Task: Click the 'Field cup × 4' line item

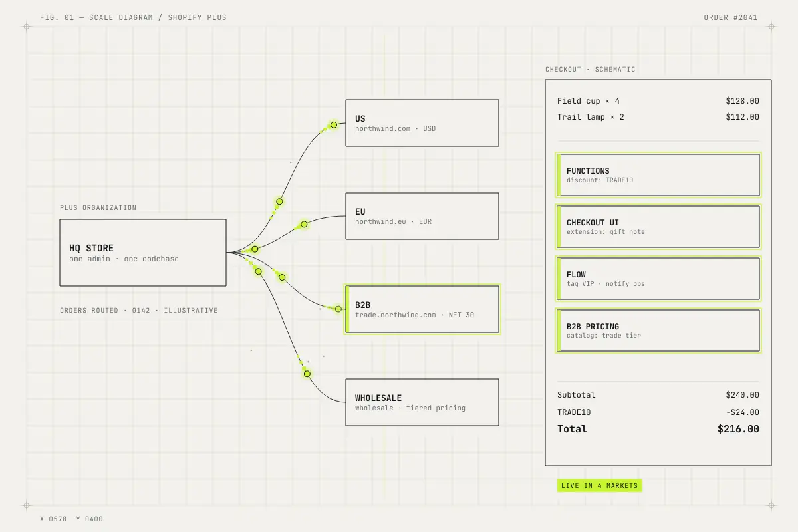Action: tap(589, 101)
